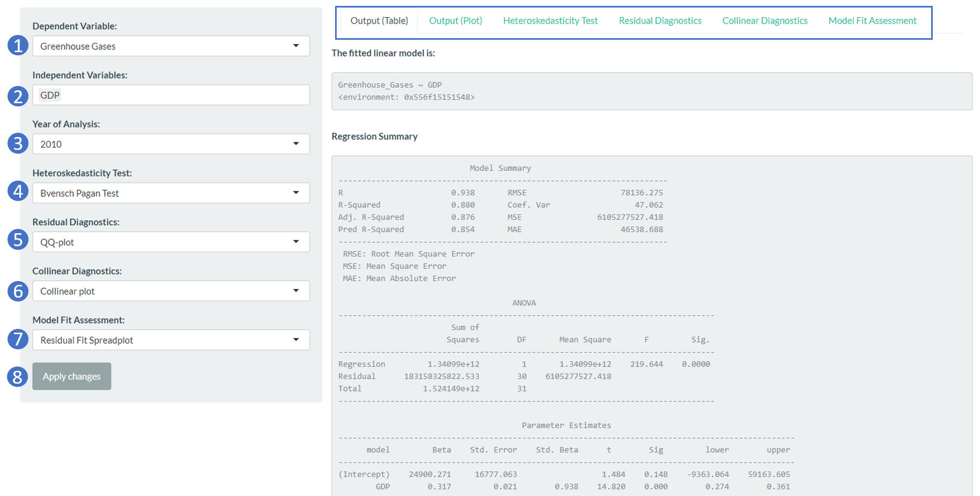Image resolution: width=980 pixels, height=496 pixels.
Task: Click the blue number 6 badge
Action: click(x=18, y=291)
